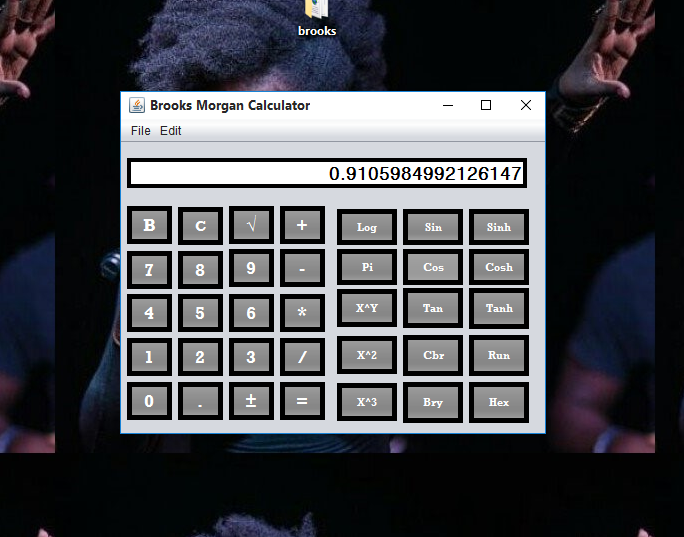684x537 pixels.
Task: Open the Edit menu
Action: coord(171,131)
